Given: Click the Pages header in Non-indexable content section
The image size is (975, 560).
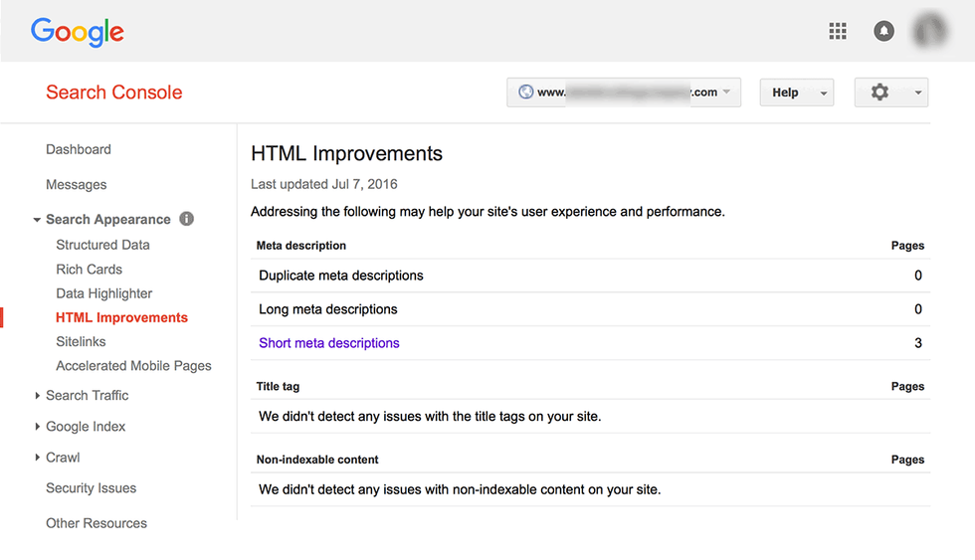Looking at the screenshot, I should coord(907,460).
